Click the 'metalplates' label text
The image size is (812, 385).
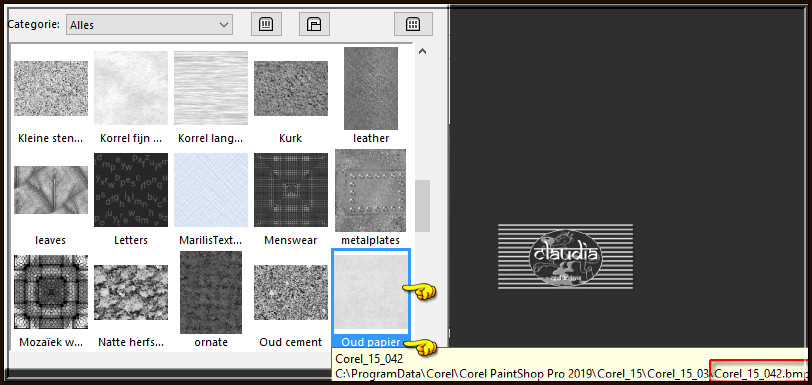click(371, 240)
